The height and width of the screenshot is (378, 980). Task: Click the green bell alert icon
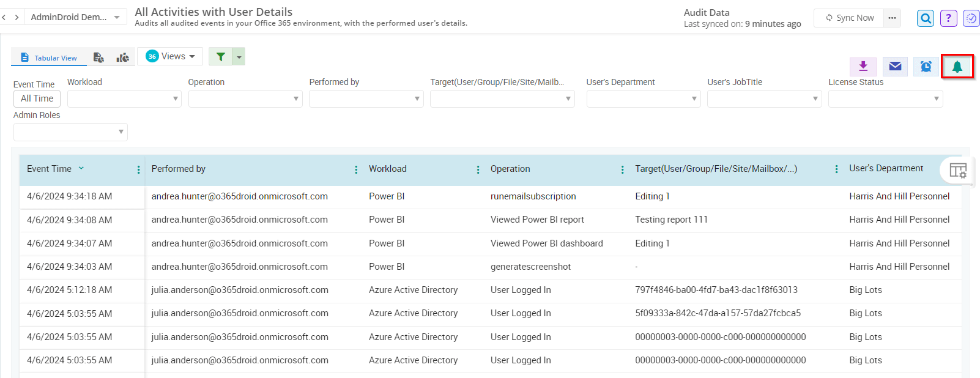[x=957, y=67]
